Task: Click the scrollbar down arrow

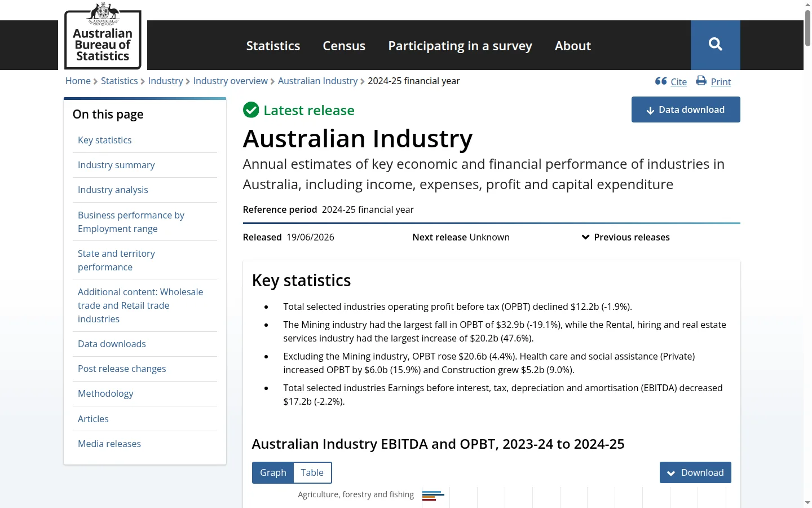Action: tap(807, 502)
